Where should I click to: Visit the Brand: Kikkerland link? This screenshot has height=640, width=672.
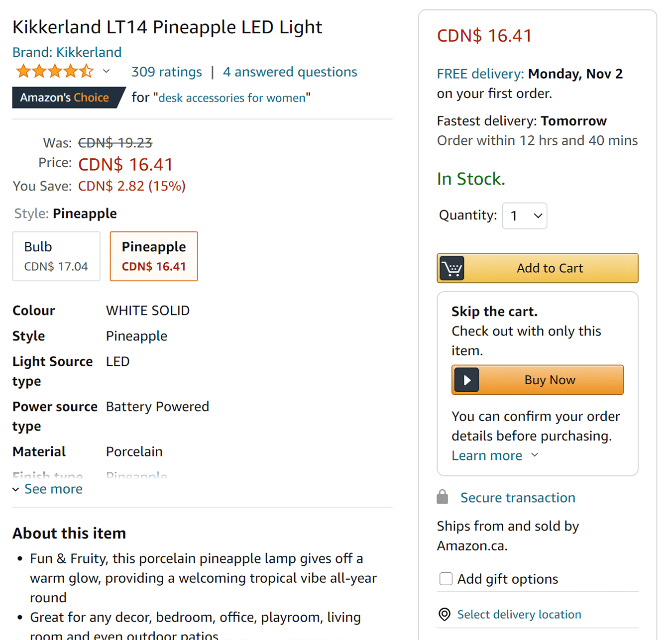tap(67, 52)
